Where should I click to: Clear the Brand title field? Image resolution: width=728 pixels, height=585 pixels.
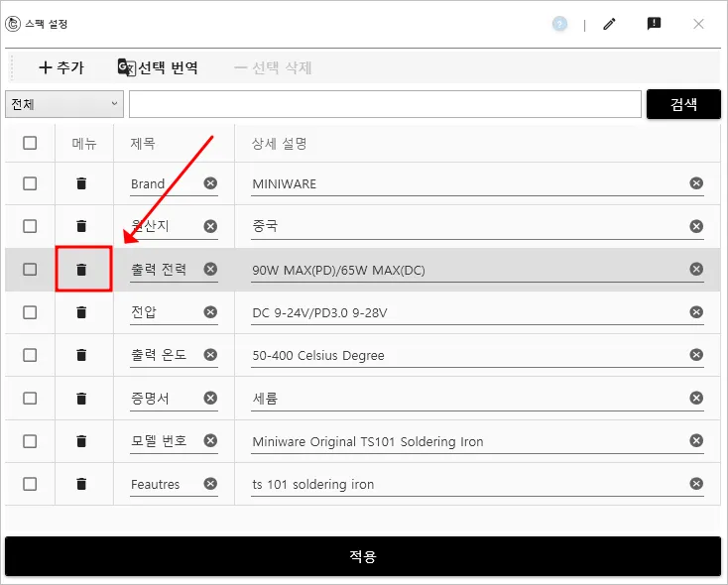click(x=210, y=183)
